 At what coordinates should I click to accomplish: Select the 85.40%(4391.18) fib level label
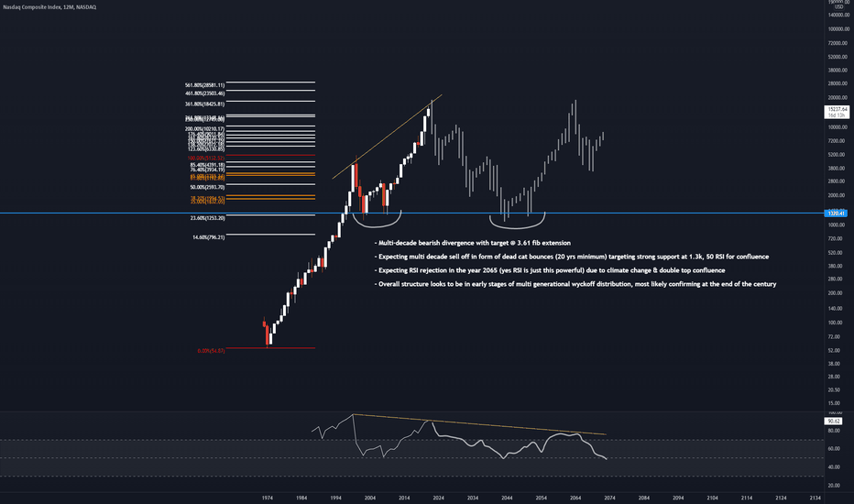[x=207, y=165]
